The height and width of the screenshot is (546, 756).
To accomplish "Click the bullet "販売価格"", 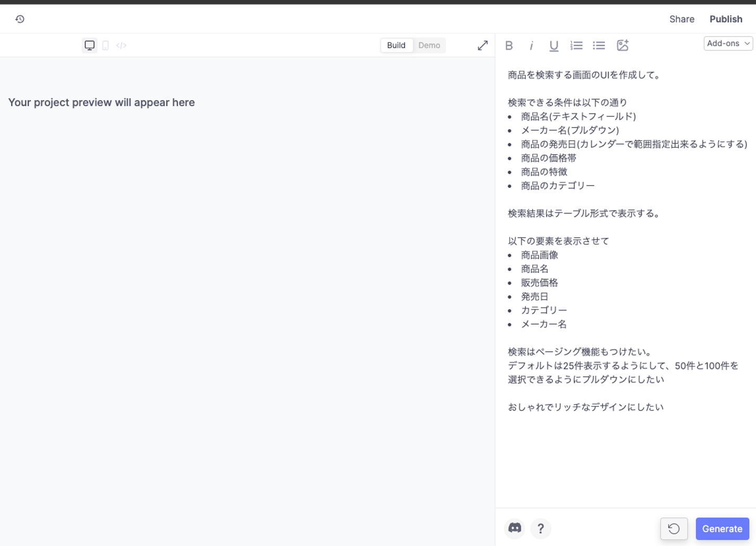I will pyautogui.click(x=540, y=283).
